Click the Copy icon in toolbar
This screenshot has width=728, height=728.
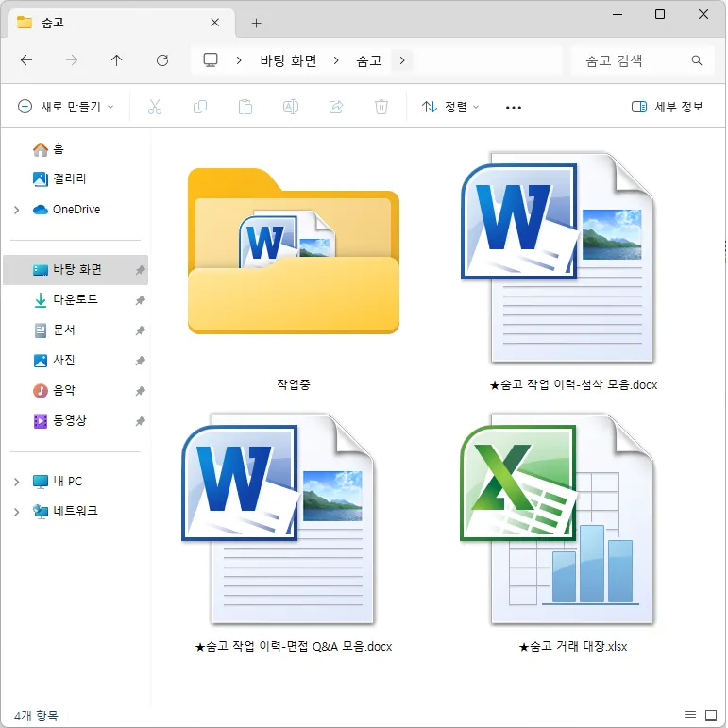point(199,107)
